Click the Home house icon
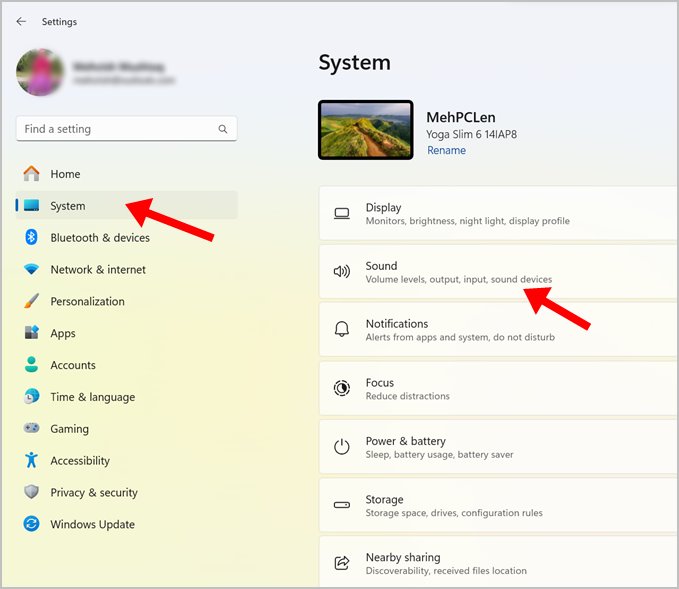This screenshot has width=679, height=589. tap(31, 174)
